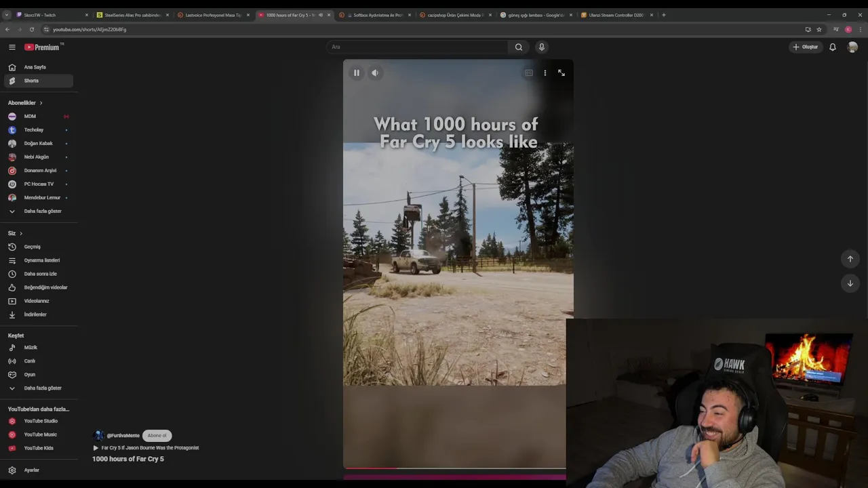Expand the Abonelikler section arrow
Screen dimensions: 868x488
tap(41, 103)
